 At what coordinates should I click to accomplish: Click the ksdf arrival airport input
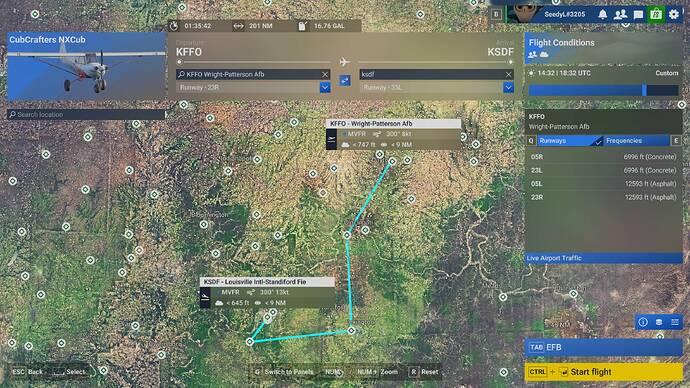click(x=437, y=74)
